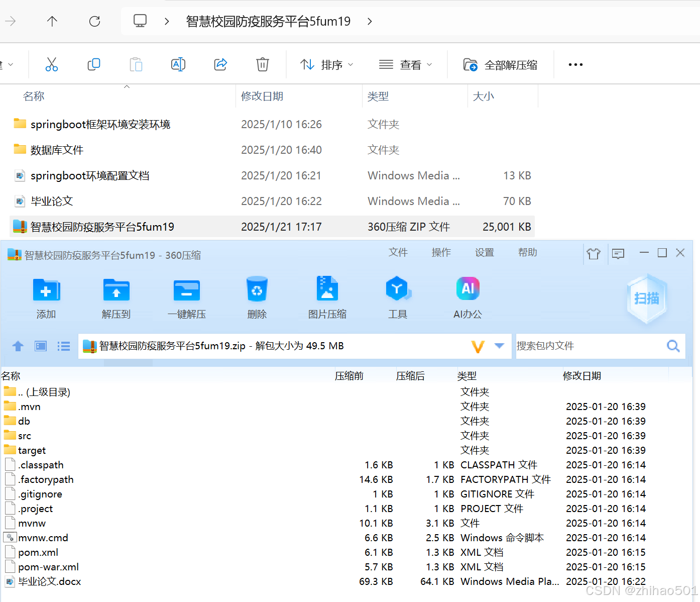Click the feedback message icon in 360压缩

click(x=618, y=253)
